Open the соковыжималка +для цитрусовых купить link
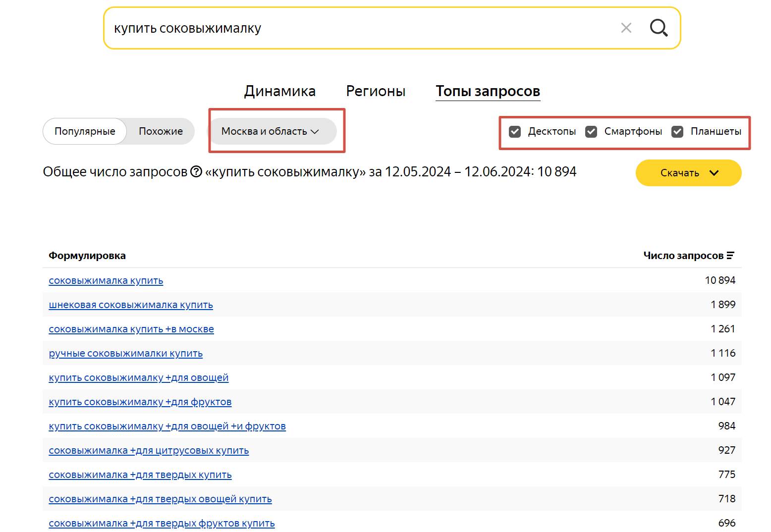The height and width of the screenshot is (532, 771). pyautogui.click(x=149, y=450)
